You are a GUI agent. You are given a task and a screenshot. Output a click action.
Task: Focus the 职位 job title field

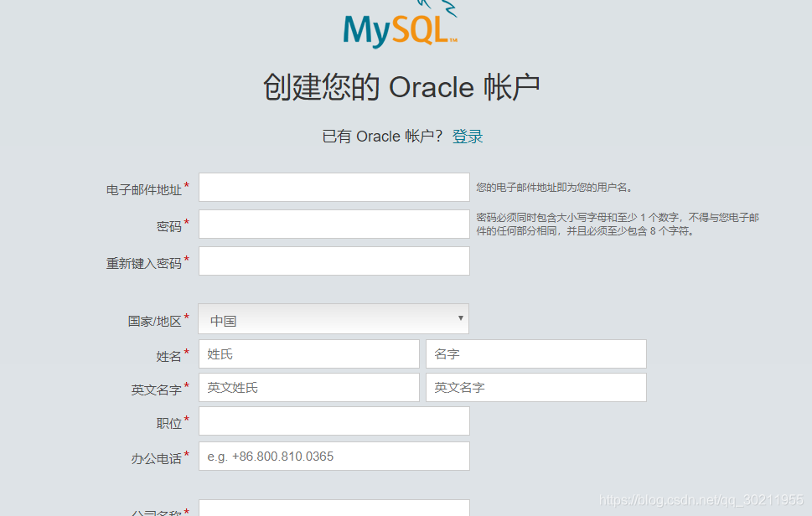click(x=334, y=421)
